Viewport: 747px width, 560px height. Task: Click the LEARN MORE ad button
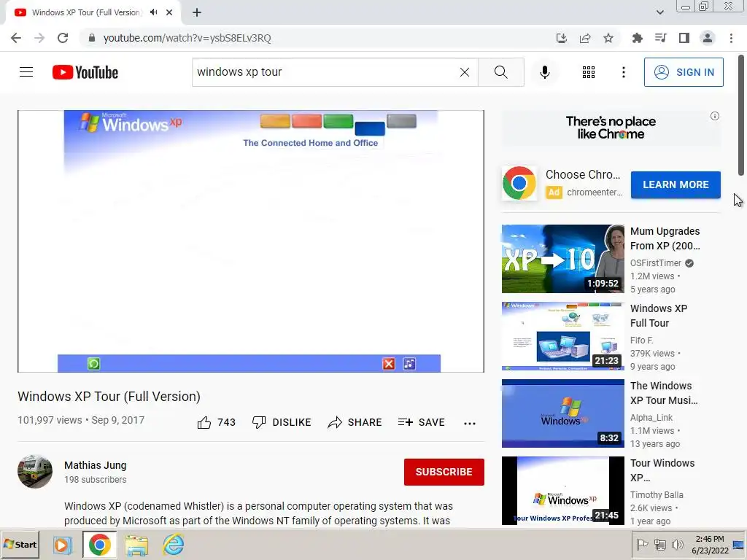click(x=676, y=184)
